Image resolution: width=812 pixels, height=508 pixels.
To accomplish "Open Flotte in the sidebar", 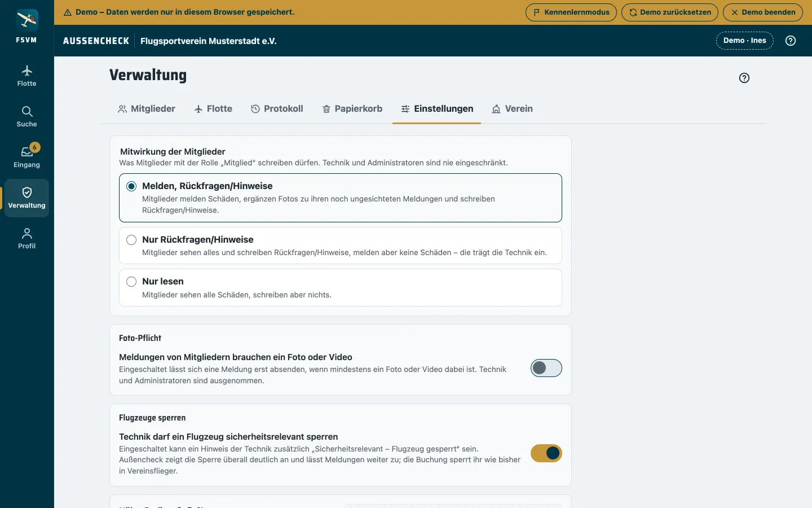I will (x=27, y=76).
